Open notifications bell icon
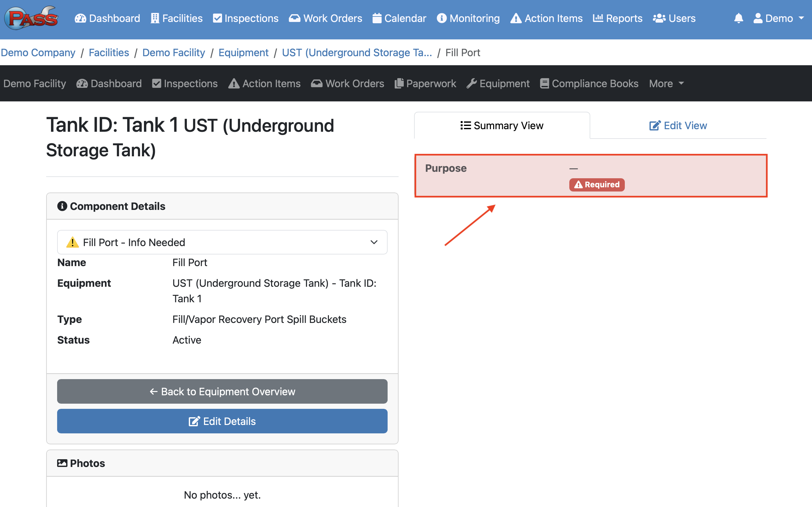Screen dimensions: 812x507 (x=738, y=18)
